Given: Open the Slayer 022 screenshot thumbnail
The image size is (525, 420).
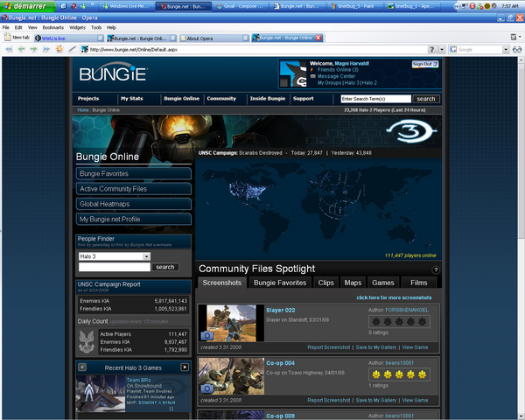Looking at the screenshot, I should 231,323.
